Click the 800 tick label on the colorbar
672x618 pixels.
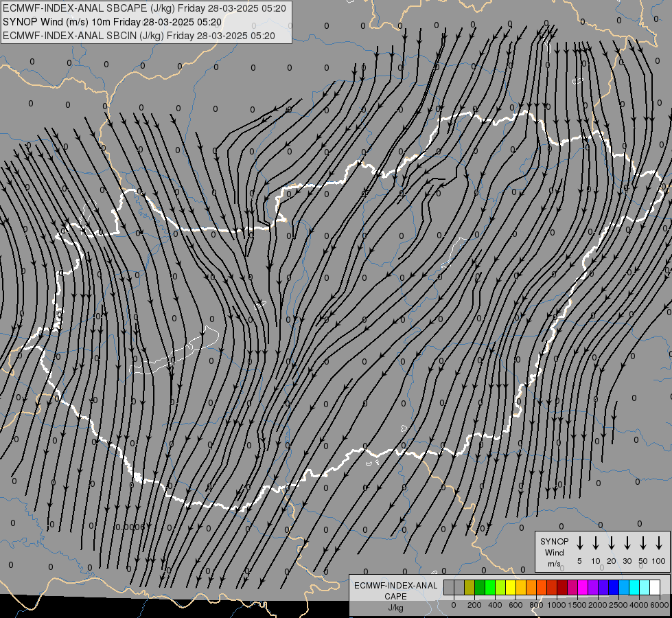536,605
